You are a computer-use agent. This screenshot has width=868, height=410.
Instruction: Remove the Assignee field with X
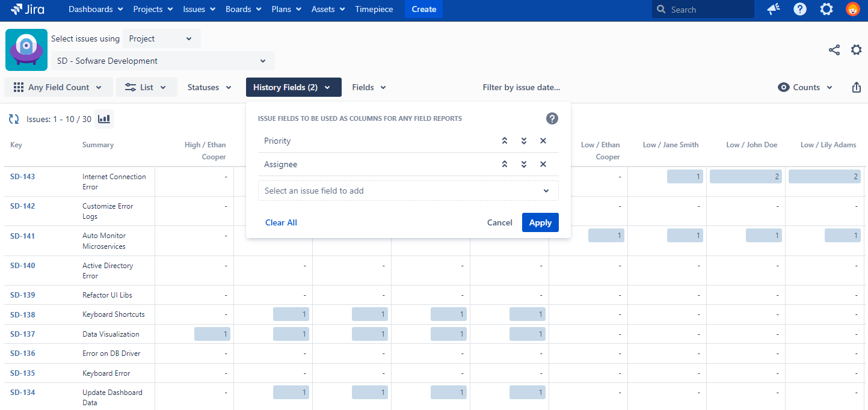[543, 164]
